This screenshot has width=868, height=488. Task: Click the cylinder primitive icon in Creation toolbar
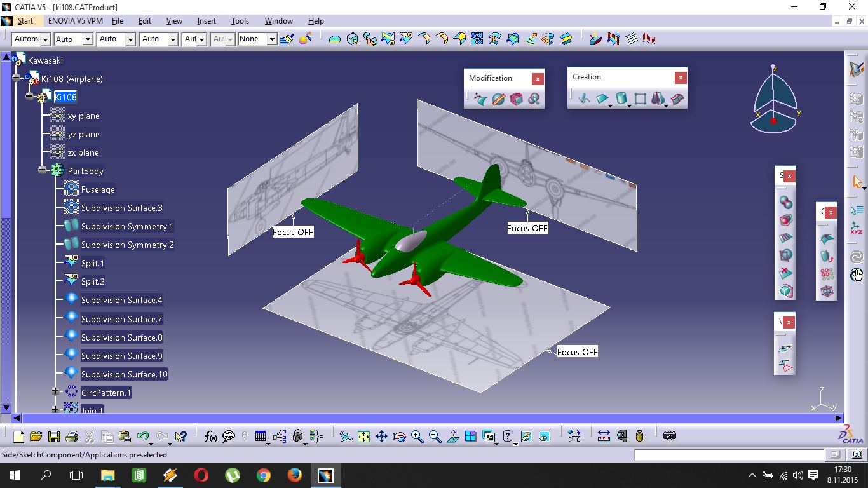(x=621, y=98)
